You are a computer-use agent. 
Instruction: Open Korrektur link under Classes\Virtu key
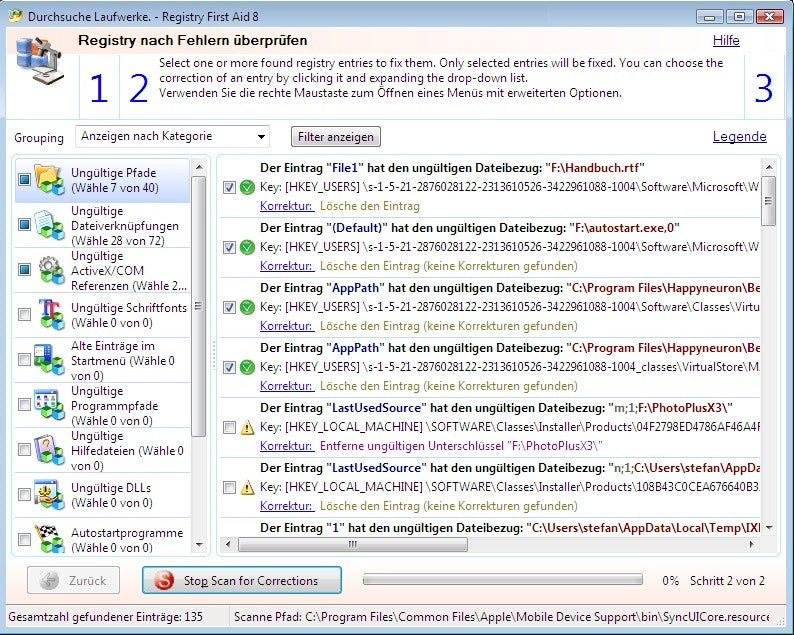click(x=287, y=326)
